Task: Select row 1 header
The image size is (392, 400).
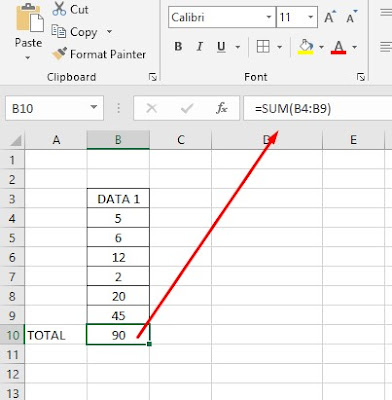Action: pos(12,160)
